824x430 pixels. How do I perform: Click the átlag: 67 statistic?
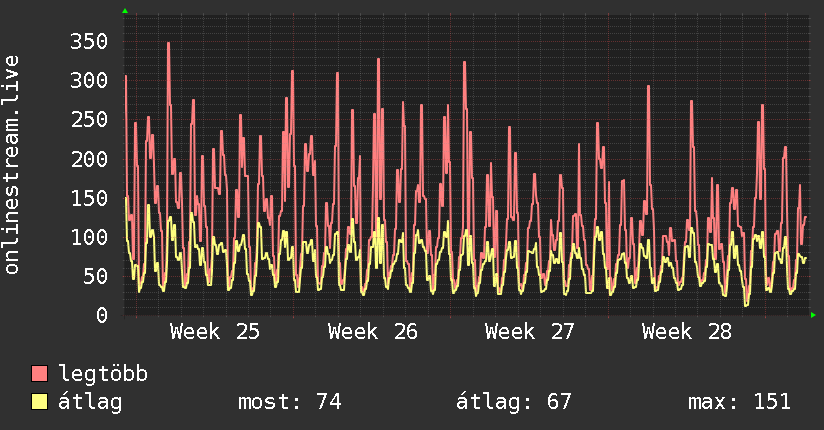pyautogui.click(x=513, y=403)
